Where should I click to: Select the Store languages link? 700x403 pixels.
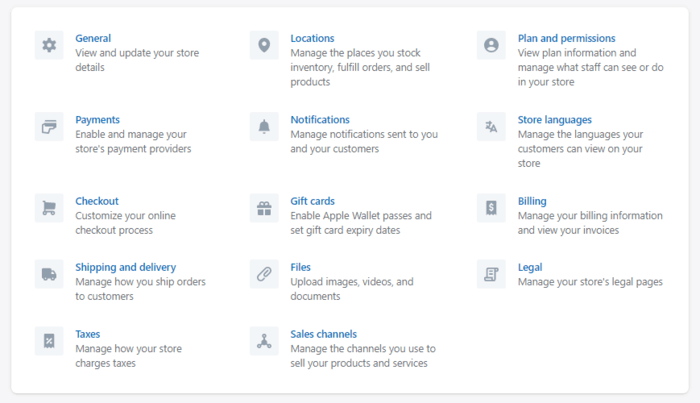pyautogui.click(x=554, y=120)
